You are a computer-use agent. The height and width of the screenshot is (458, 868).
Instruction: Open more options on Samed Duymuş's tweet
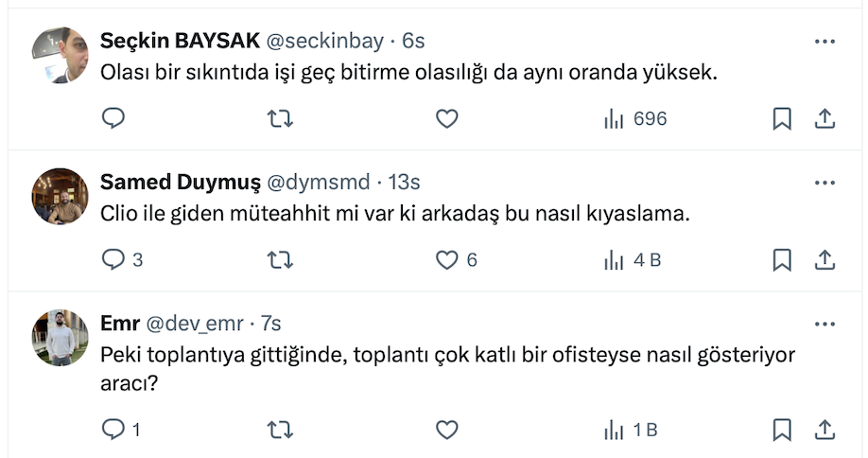(825, 183)
